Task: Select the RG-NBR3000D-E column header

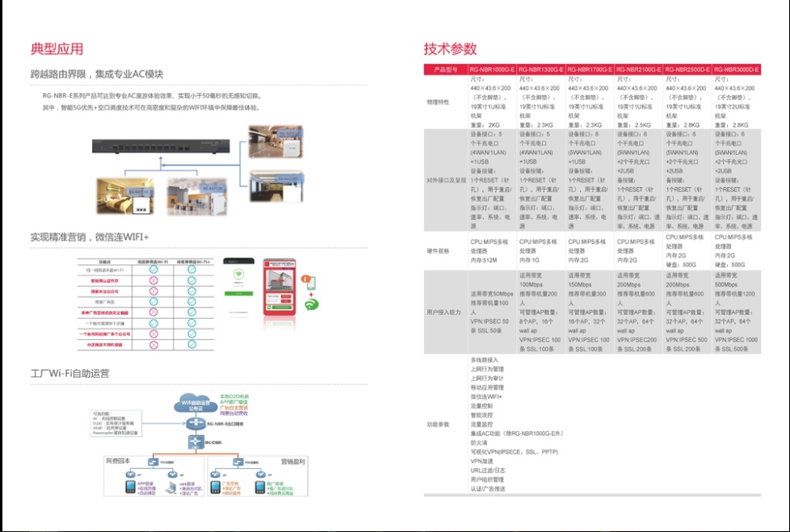Action: point(737,69)
